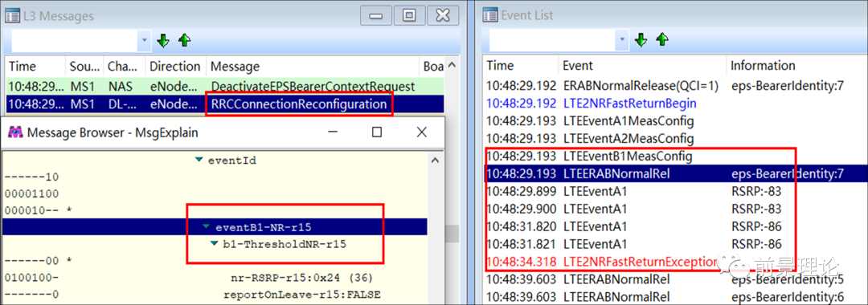Click the Time column header in Event List
Viewport: 868px width, 305px height.
[x=520, y=66]
